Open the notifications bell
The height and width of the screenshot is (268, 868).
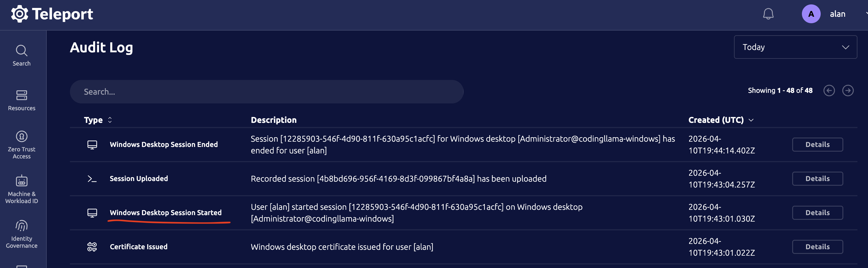(768, 14)
